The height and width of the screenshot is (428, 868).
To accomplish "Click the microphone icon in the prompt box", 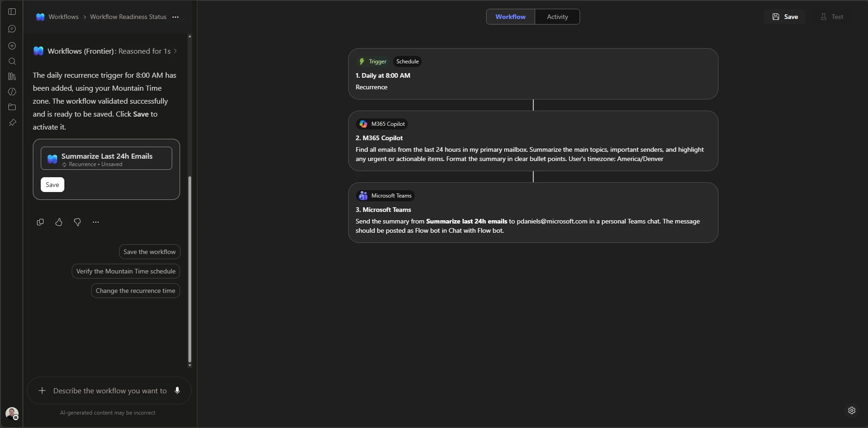I will (177, 391).
